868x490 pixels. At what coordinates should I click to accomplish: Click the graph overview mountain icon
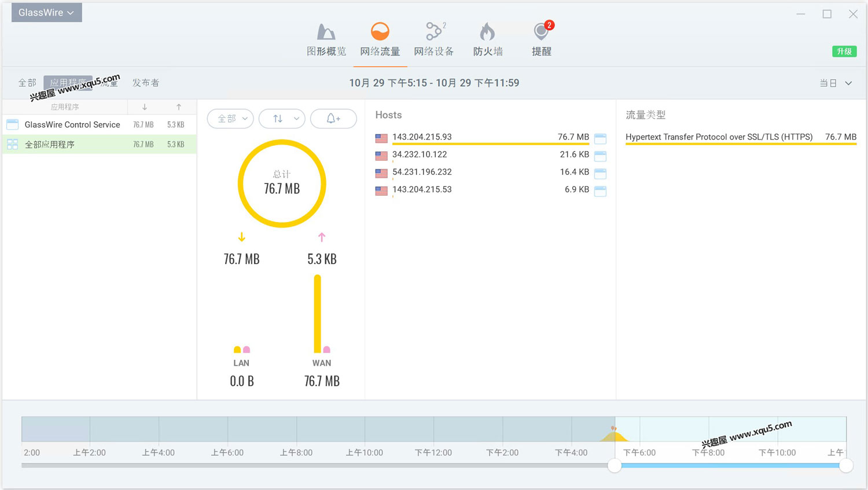[x=326, y=32]
